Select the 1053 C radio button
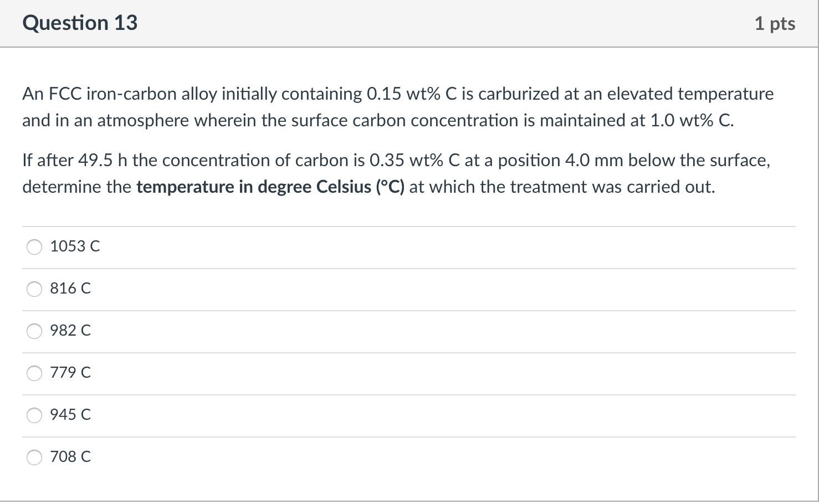Screen dimensions: 819x504 (x=34, y=247)
